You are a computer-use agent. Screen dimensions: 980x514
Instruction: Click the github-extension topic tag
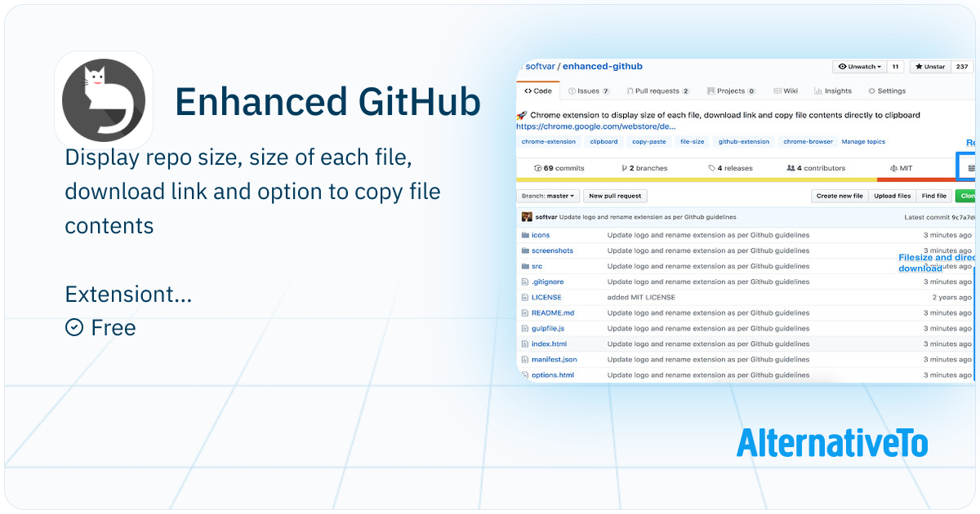(x=744, y=142)
